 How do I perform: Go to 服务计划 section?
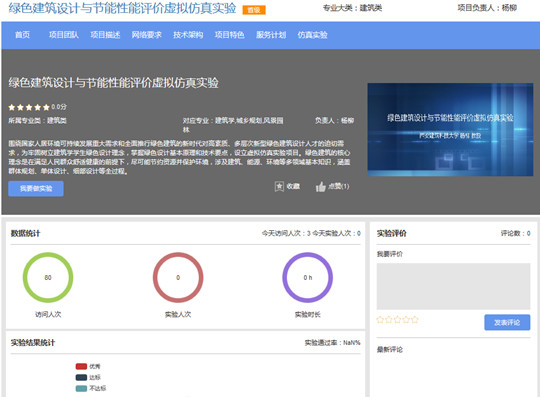click(271, 35)
